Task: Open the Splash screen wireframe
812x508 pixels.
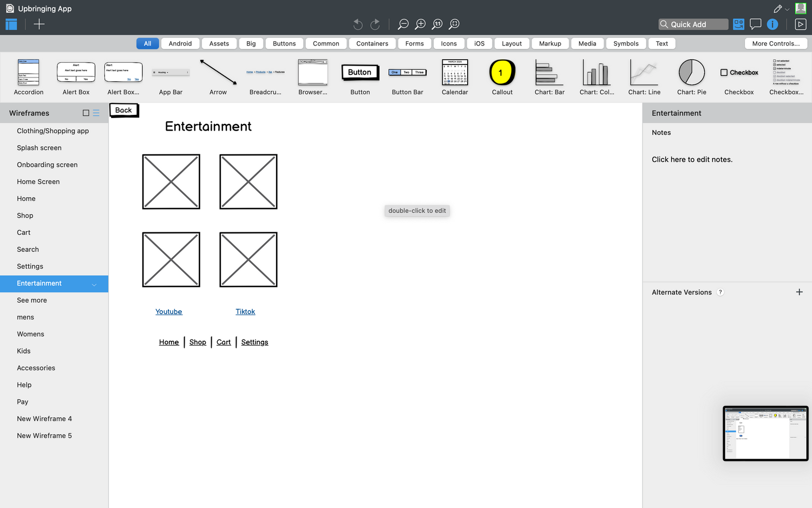Action: click(54, 148)
